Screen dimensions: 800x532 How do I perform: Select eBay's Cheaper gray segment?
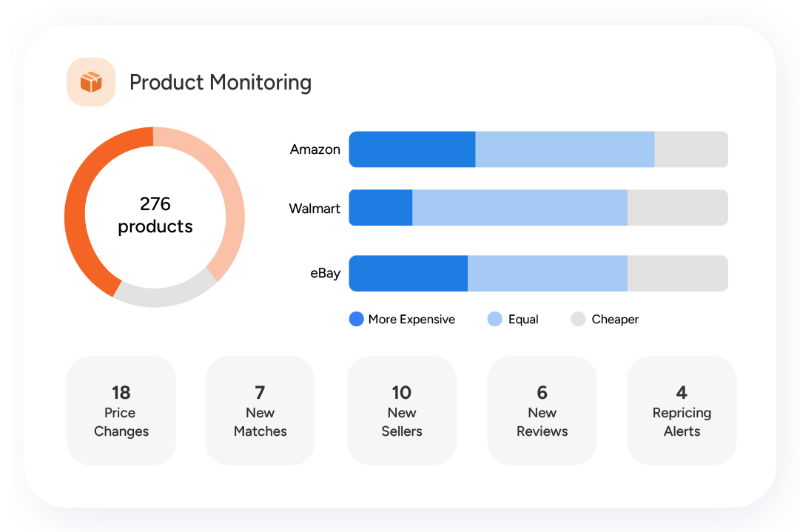click(x=678, y=273)
